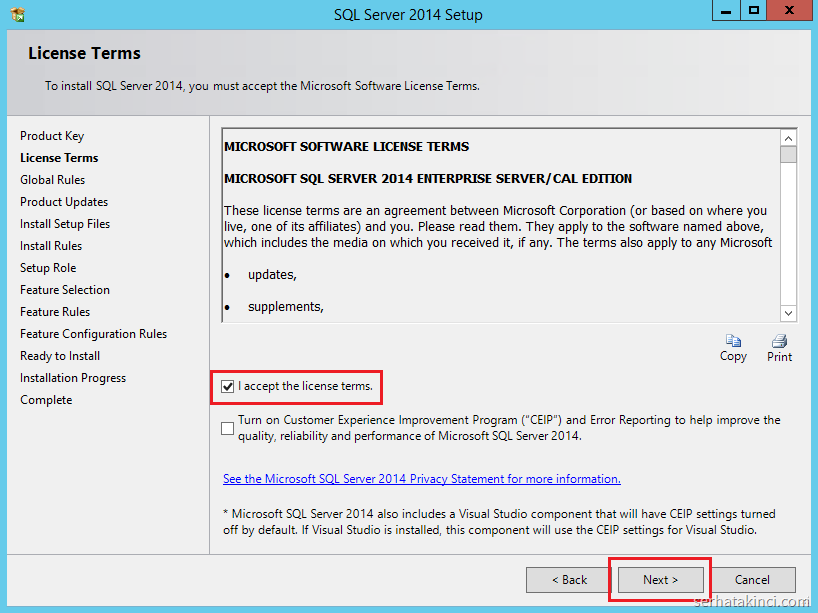Uncheck the I accept the license terms checkbox

tap(228, 386)
